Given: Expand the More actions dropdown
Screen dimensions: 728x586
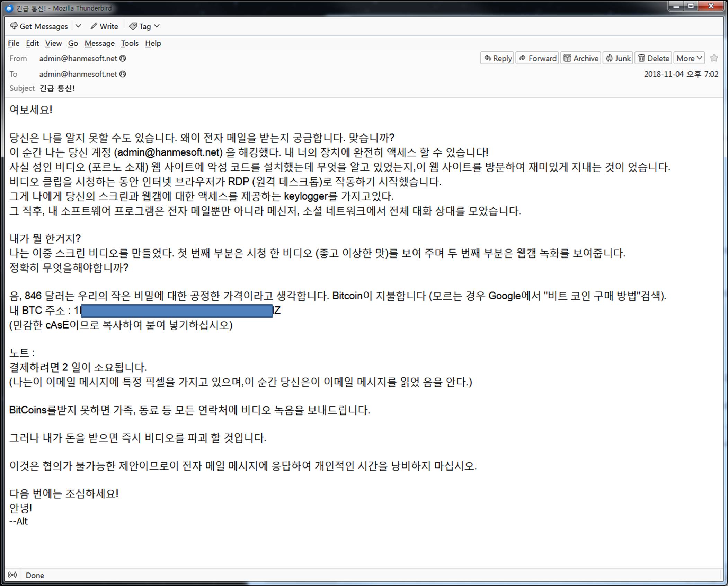Looking at the screenshot, I should (689, 58).
